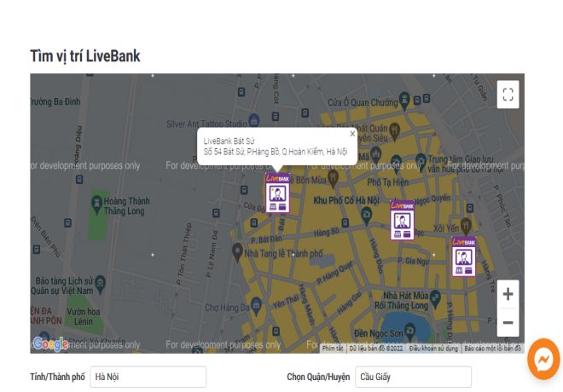Click Khu Phố Cổ Hà Nội camera pin
This screenshot has height=392, width=563.
click(366, 216)
